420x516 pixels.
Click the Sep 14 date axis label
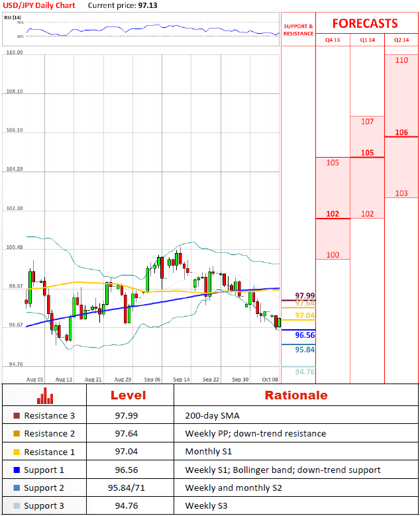(182, 380)
